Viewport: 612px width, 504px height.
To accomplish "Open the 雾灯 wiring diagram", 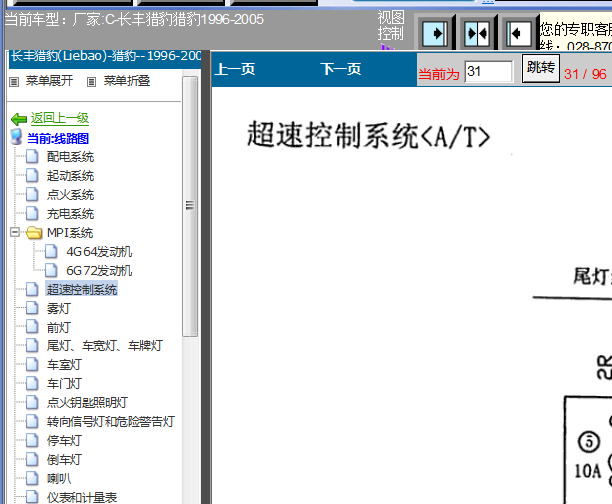I will click(x=59, y=308).
